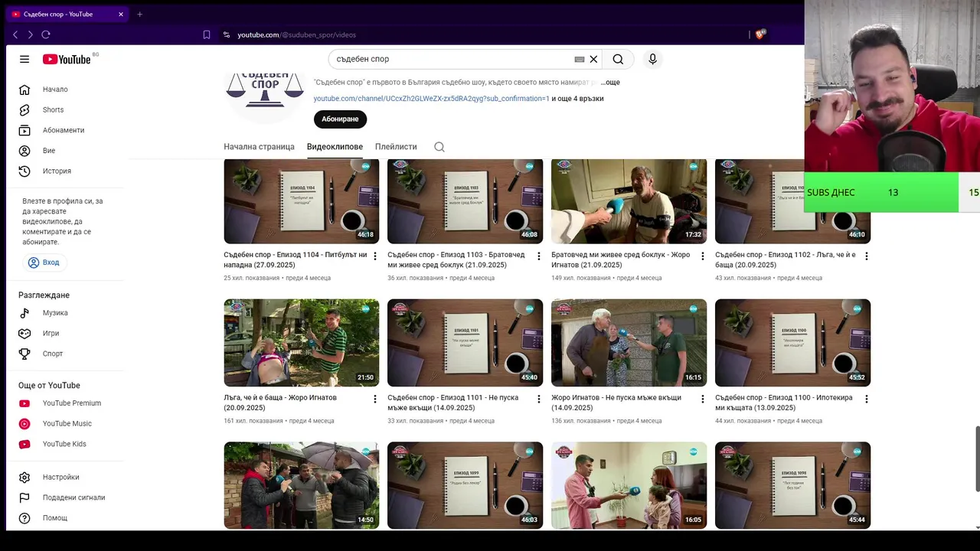Open options menu for Лъга, че и е баща - Жоро Игнатов
Image resolution: width=980 pixels, height=551 pixels.
[x=374, y=399]
